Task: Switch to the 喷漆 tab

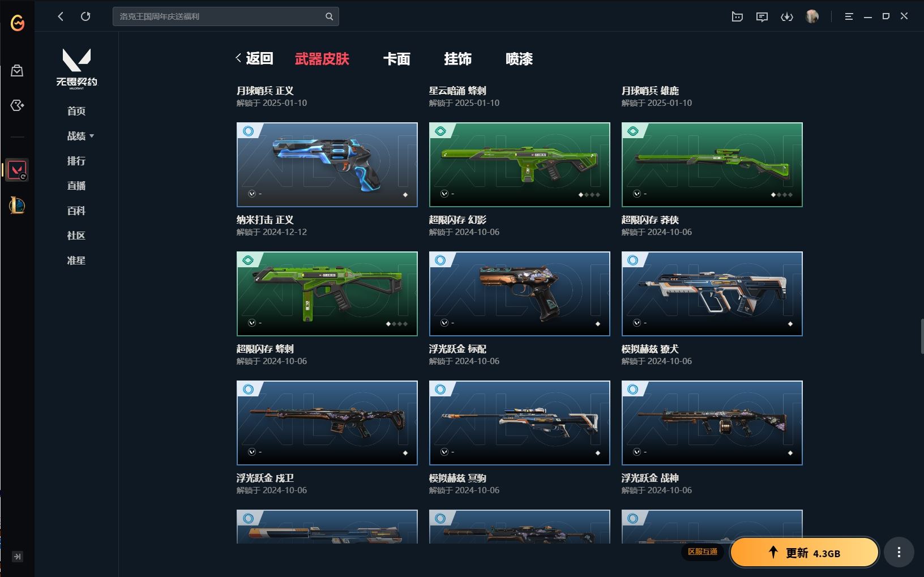Action: [519, 59]
